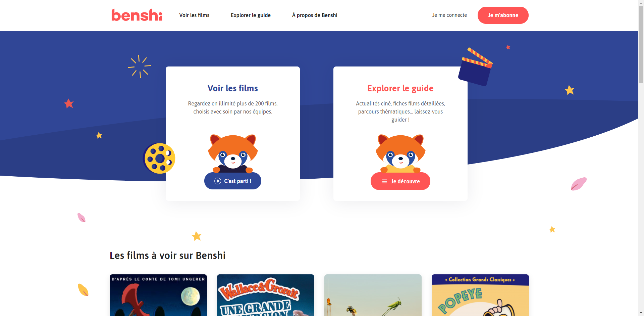Viewport: 644px width, 316px height.
Task: Click the red panda in Explorer le guide card
Action: [x=400, y=153]
